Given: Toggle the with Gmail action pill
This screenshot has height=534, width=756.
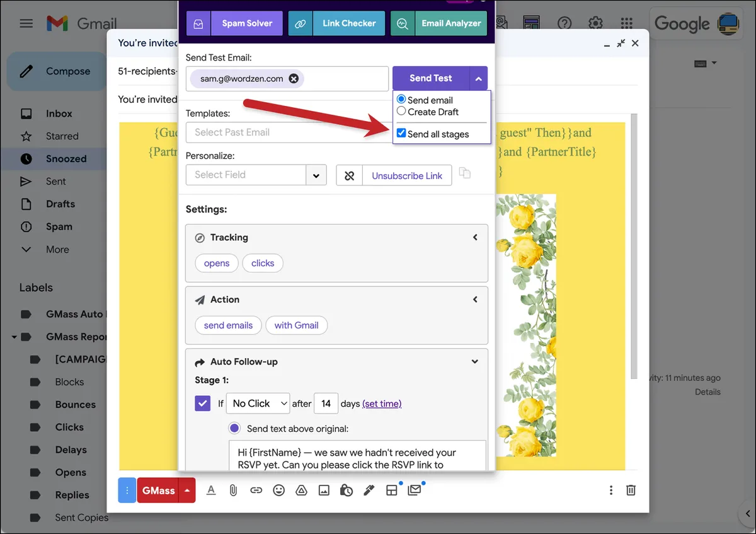Looking at the screenshot, I should pos(297,325).
